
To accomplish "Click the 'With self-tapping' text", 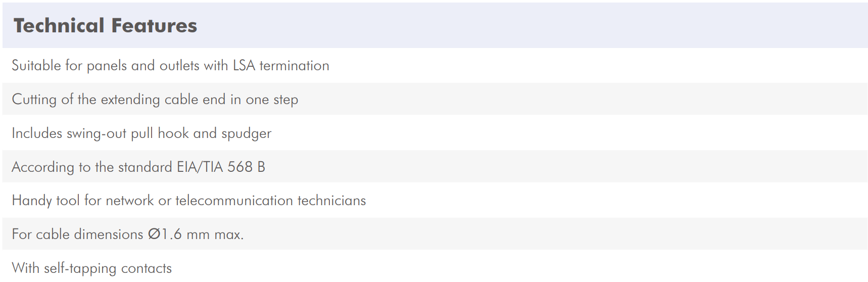I will pos(64,268).
